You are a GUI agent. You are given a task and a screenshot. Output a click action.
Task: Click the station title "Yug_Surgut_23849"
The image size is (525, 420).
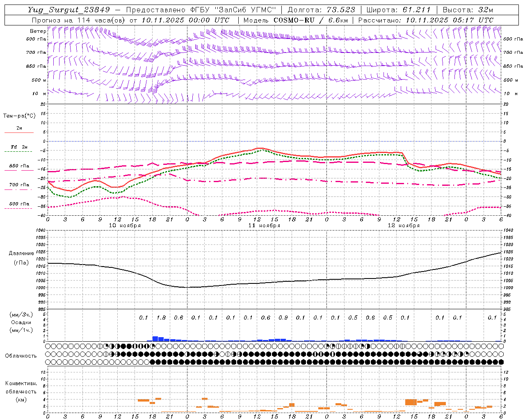pyautogui.click(x=69, y=10)
